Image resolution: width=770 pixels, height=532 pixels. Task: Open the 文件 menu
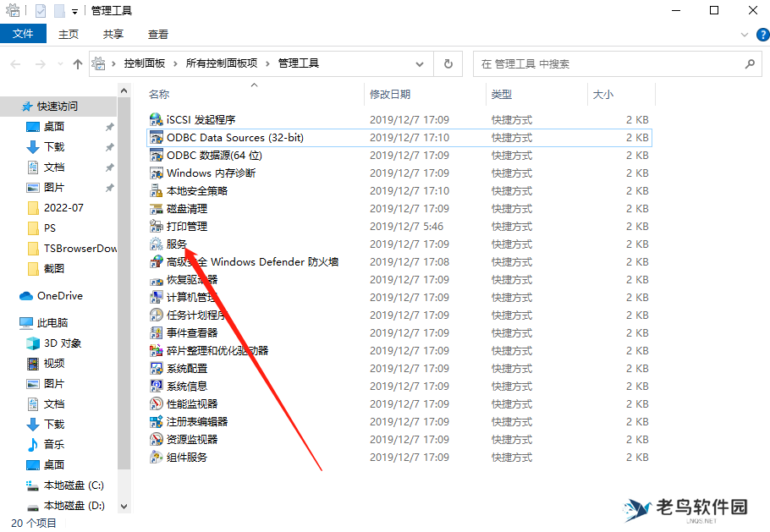tap(23, 33)
